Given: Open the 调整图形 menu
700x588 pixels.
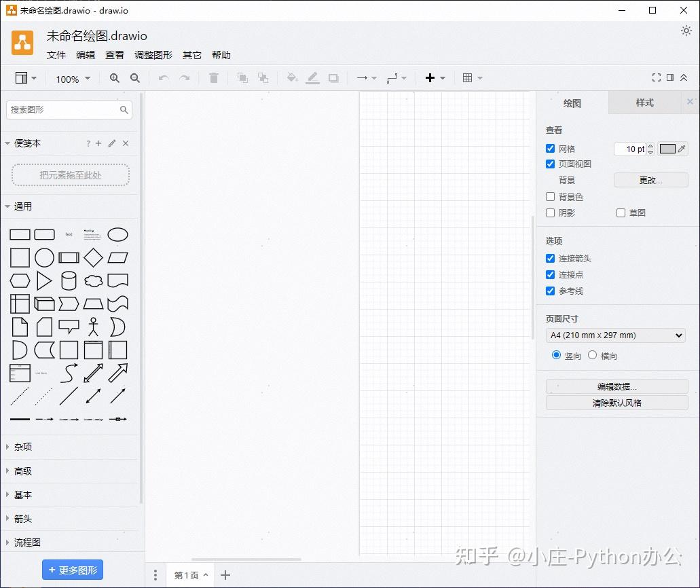Looking at the screenshot, I should pos(153,55).
